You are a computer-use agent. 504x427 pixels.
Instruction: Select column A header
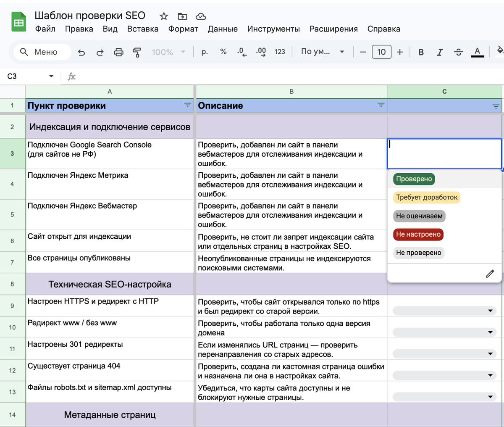(110, 92)
